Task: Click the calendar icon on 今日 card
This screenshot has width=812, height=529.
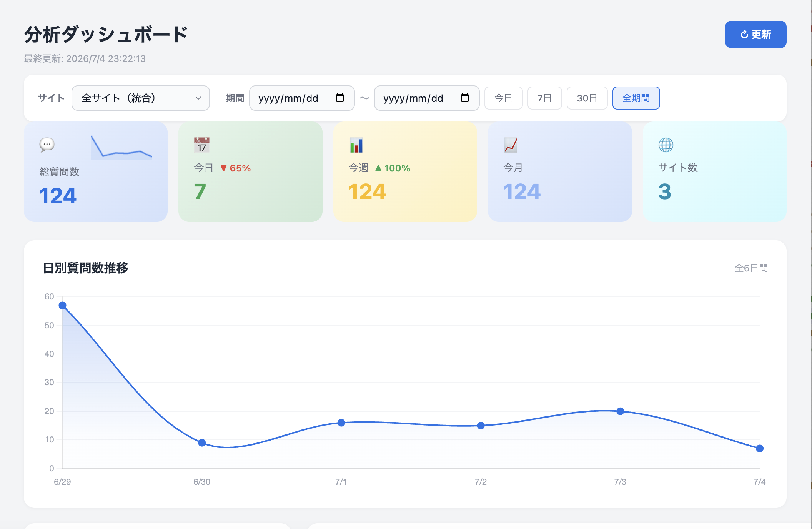Action: [x=201, y=145]
